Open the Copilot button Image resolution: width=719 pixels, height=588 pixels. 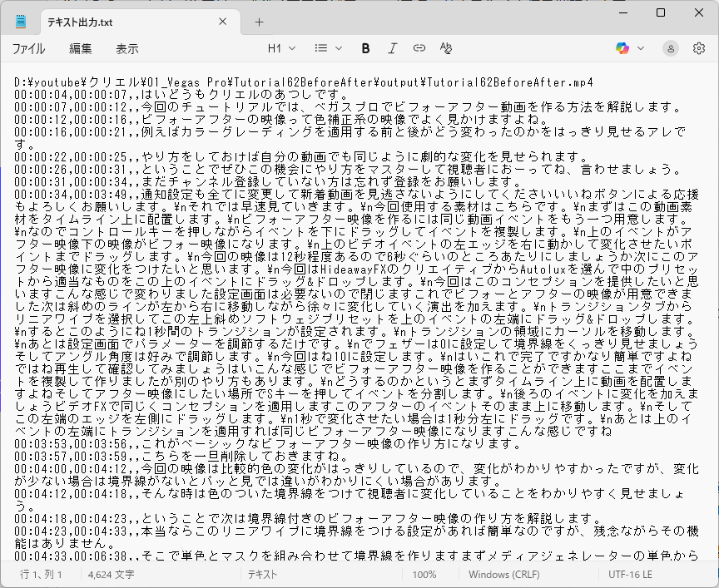(622, 48)
